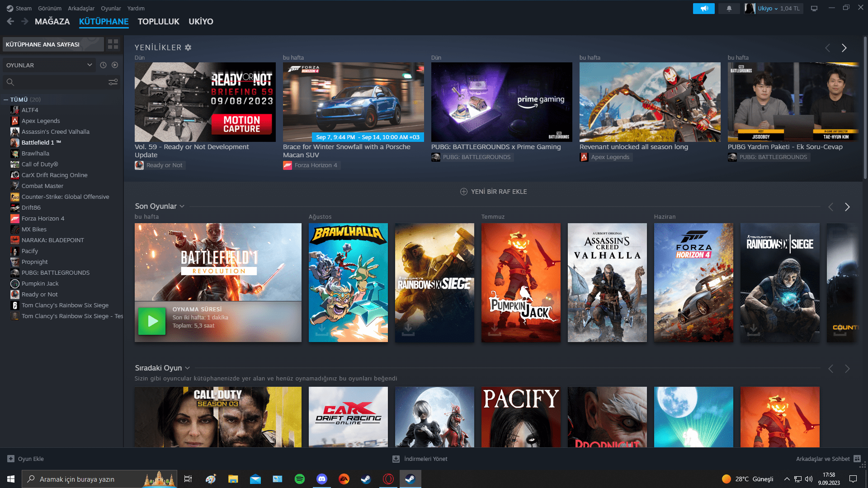Show next page of Sıradaki Oyun
This screenshot has width=868, height=488.
pos(847,369)
